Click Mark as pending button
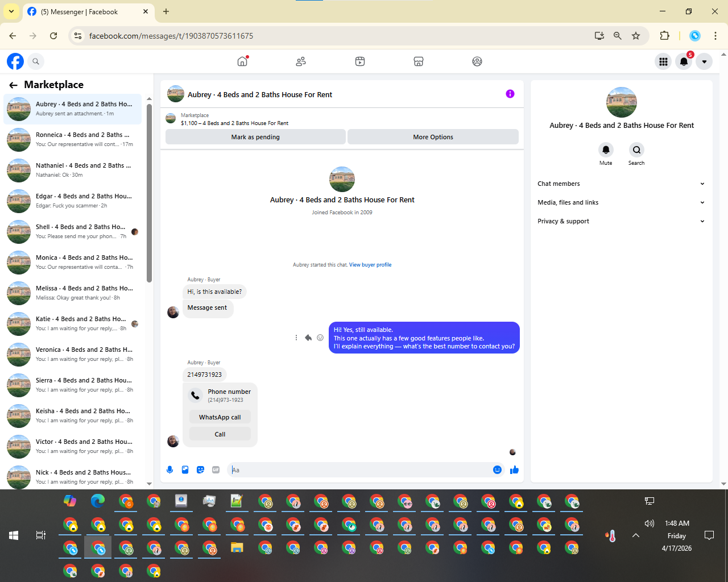This screenshot has height=582, width=728. coord(255,137)
